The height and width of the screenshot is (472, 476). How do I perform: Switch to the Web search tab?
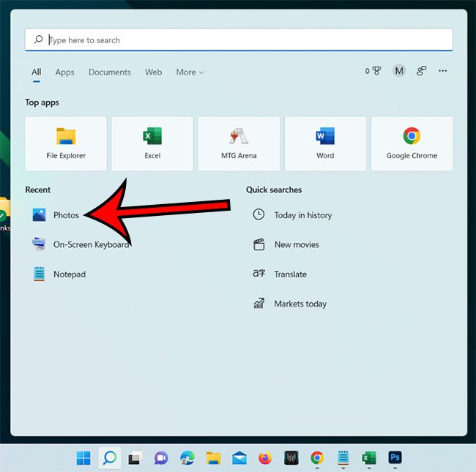(x=153, y=72)
